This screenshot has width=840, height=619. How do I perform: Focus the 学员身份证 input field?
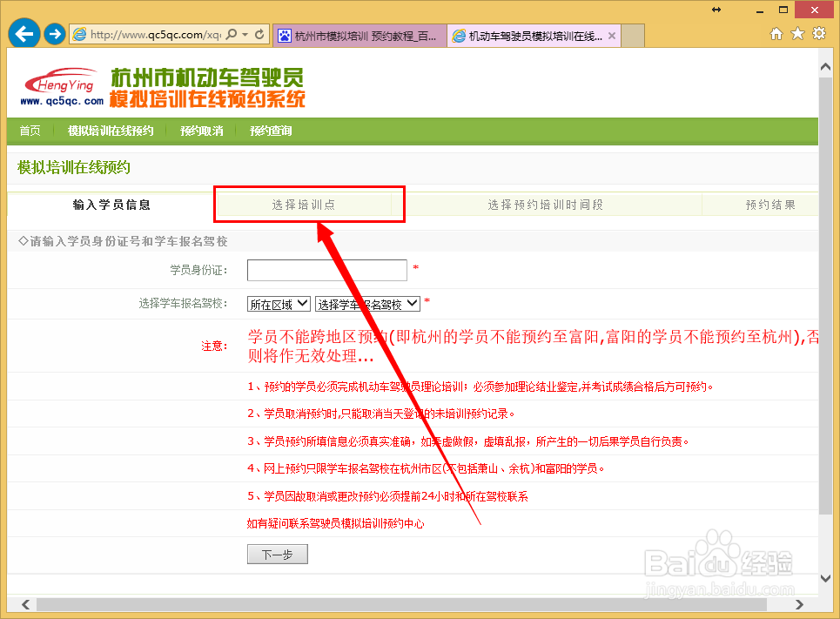326,270
